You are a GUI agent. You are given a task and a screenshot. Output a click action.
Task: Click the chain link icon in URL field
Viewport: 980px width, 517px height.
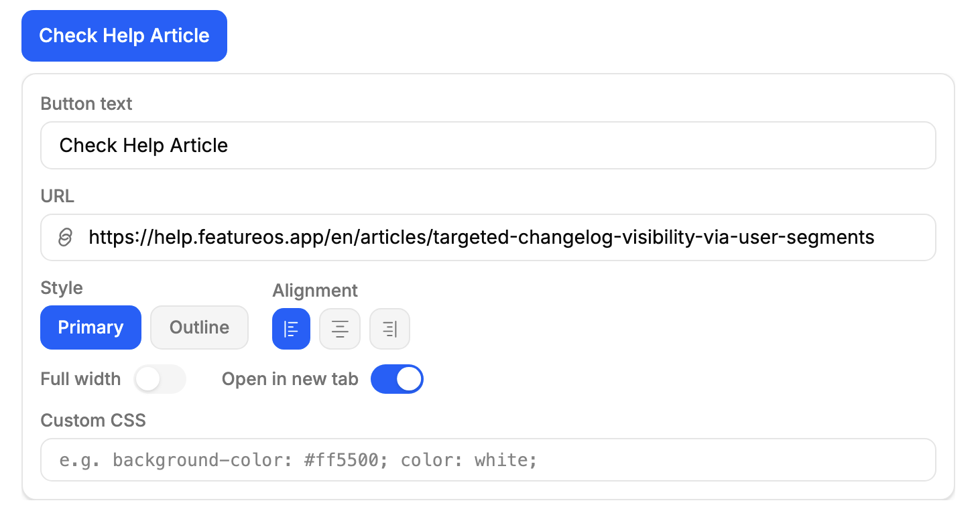(65, 237)
